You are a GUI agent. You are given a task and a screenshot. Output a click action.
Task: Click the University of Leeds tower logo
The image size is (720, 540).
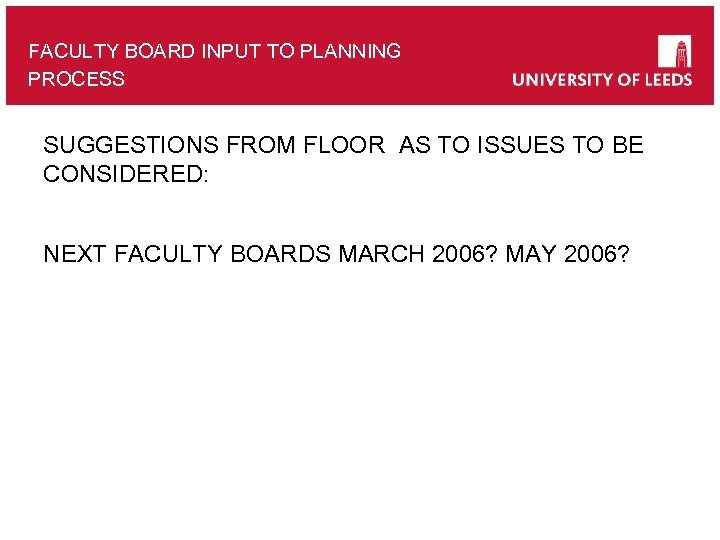tap(675, 51)
